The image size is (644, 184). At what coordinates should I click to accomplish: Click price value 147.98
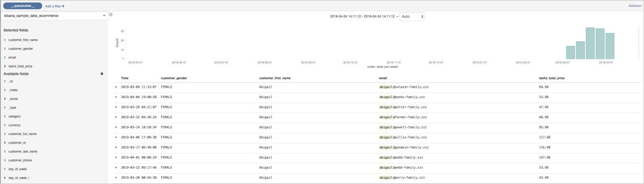544,157
